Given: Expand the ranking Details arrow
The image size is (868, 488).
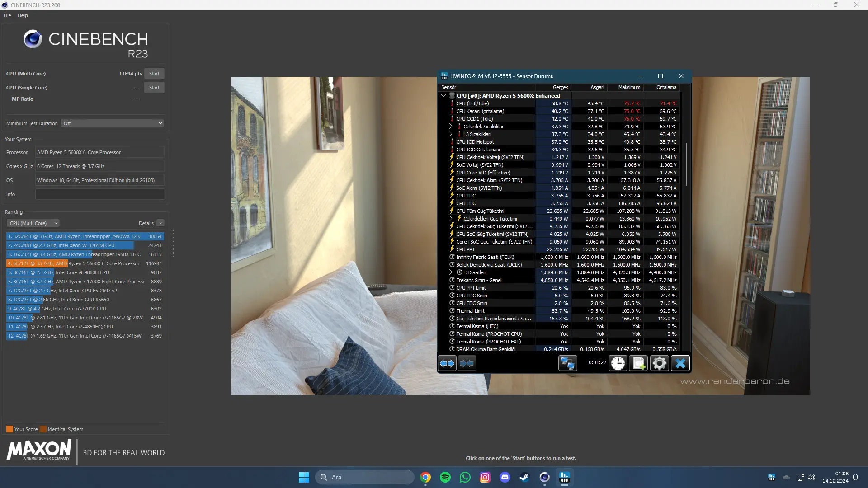Looking at the screenshot, I should [160, 223].
